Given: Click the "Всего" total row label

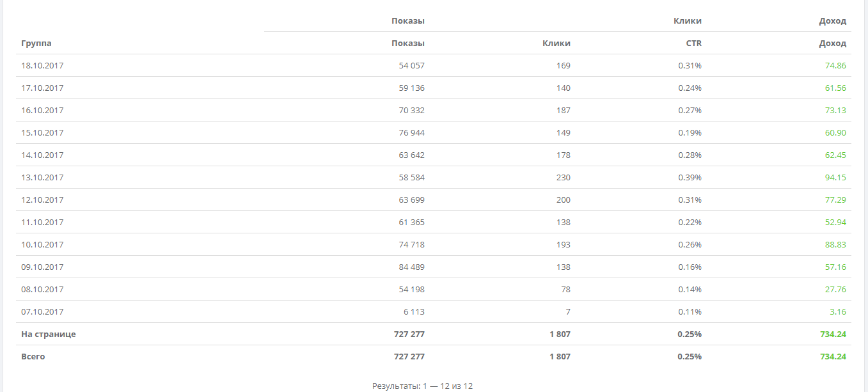Looking at the screenshot, I should pos(33,356).
